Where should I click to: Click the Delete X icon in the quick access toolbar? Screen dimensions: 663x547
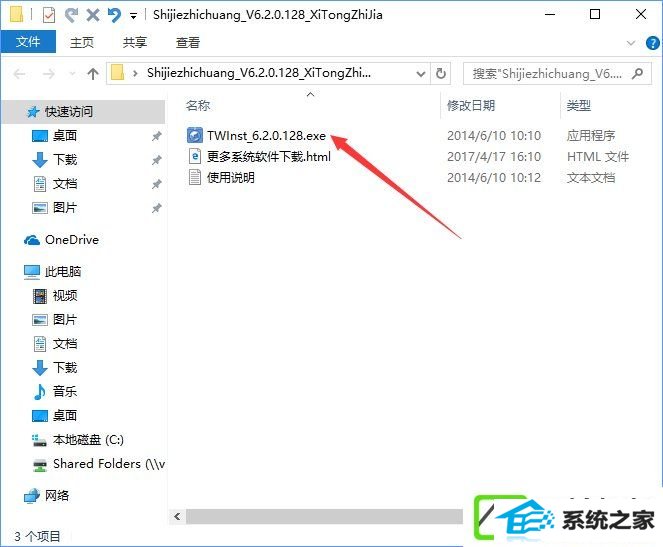(93, 16)
